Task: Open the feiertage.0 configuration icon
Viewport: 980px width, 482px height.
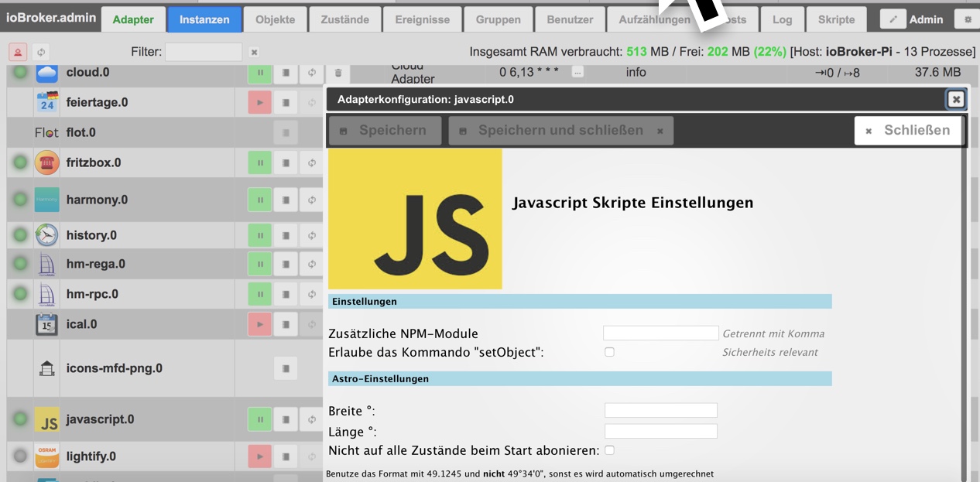Action: (286, 102)
